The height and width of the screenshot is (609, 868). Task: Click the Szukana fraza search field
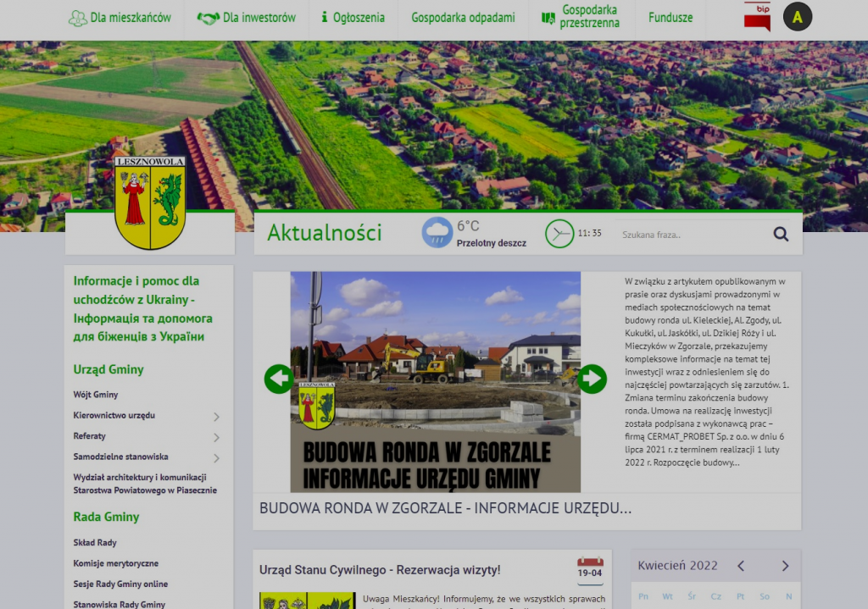(691, 235)
